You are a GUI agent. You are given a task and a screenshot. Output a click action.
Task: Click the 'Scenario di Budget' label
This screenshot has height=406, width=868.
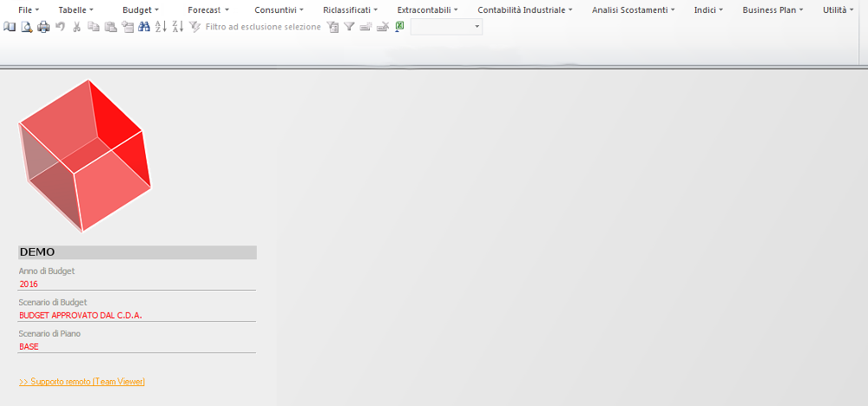click(x=53, y=303)
